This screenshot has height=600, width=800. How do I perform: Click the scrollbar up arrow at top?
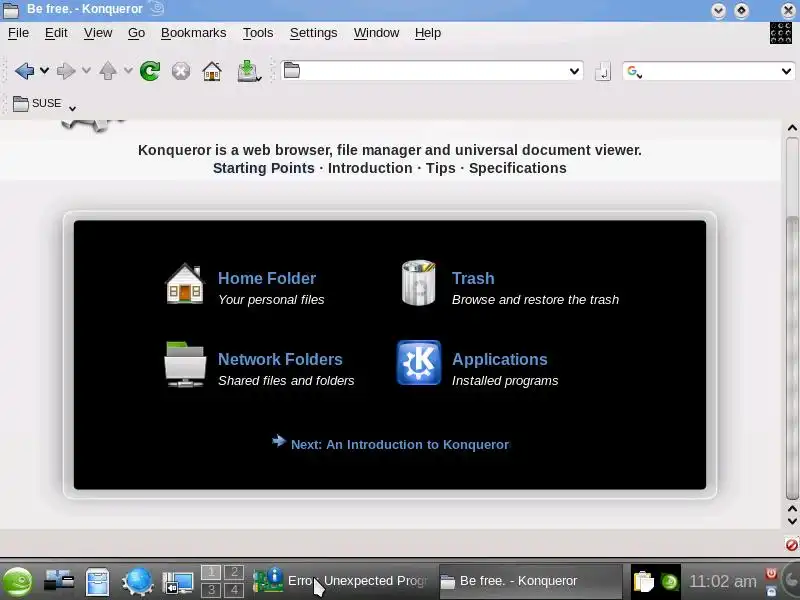coord(792,128)
